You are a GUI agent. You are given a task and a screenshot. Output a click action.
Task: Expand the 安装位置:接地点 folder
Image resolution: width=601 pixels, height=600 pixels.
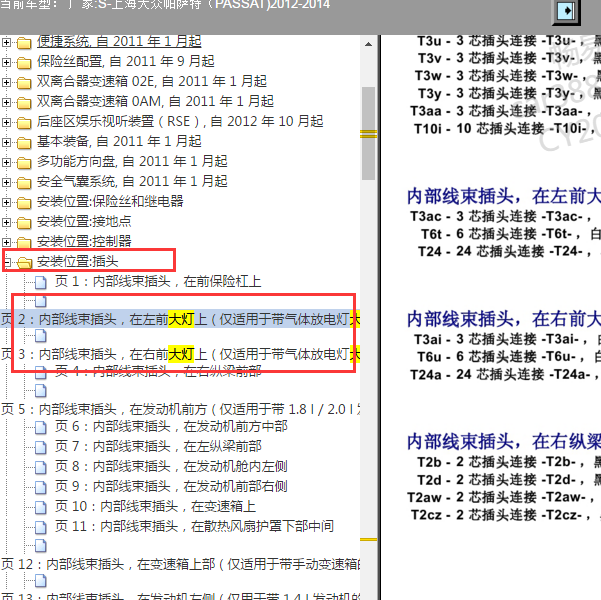pyautogui.click(x=6, y=222)
